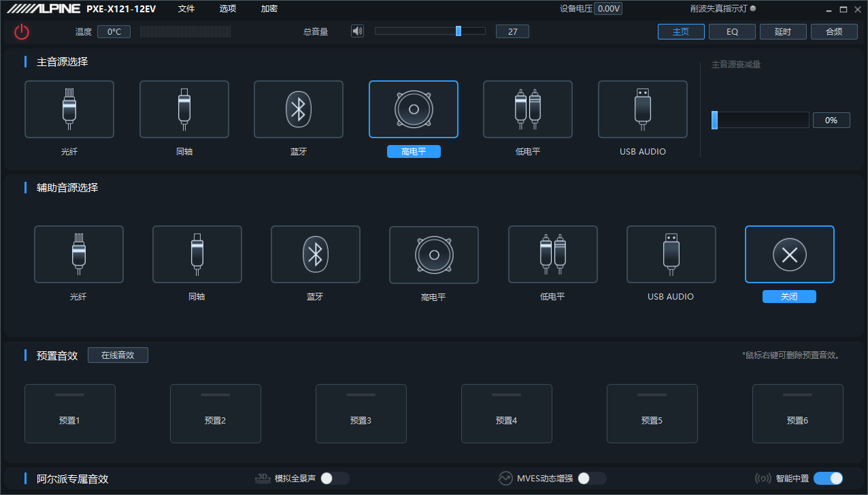Disable the 智能中置 toggle
This screenshot has width=868, height=495.
point(828,478)
